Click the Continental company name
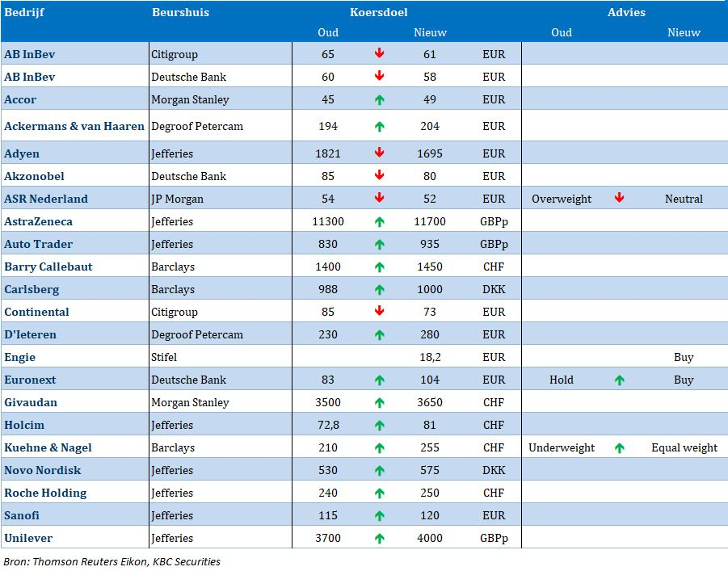Viewport: 728px width, 571px height. pyautogui.click(x=36, y=312)
